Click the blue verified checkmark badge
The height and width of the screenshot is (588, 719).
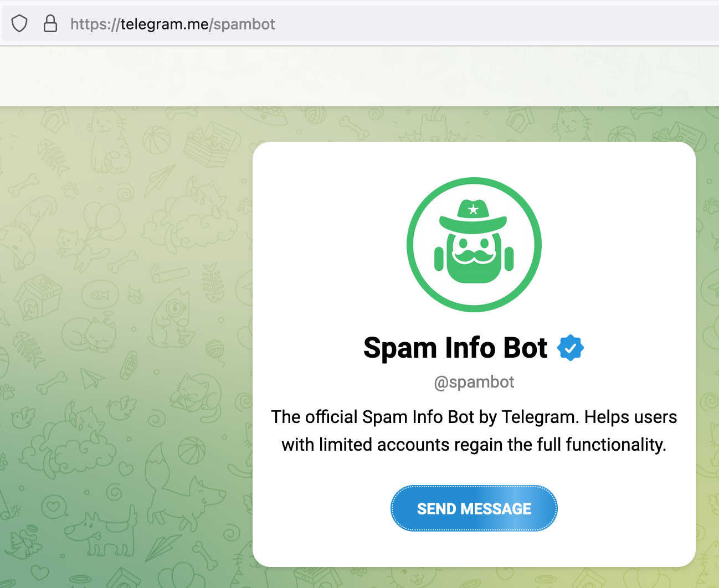tap(571, 348)
